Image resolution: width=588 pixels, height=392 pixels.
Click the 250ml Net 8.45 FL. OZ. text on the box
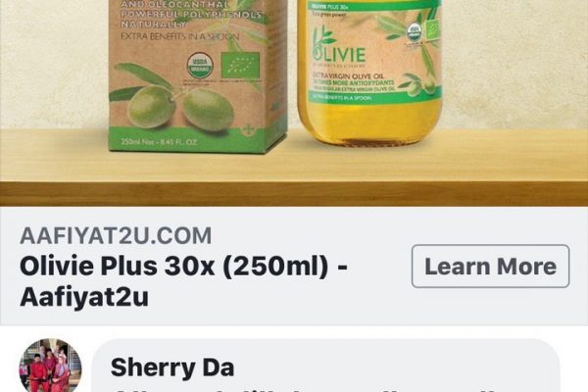point(159,142)
